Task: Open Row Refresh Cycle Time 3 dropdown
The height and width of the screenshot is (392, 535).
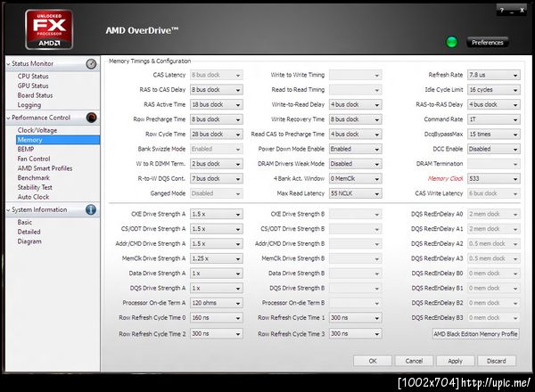Action: 355,334
